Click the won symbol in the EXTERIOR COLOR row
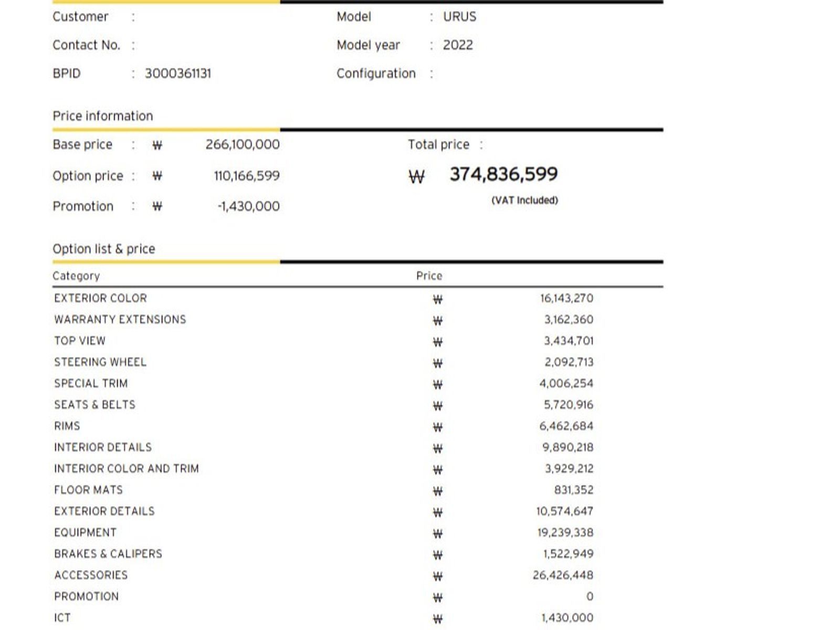The height and width of the screenshot is (630, 840). 437,299
